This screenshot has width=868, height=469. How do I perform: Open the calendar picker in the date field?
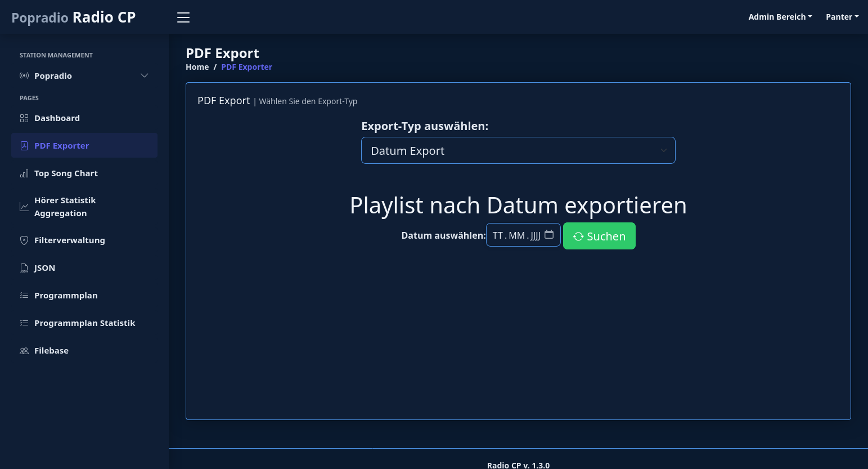click(x=549, y=235)
